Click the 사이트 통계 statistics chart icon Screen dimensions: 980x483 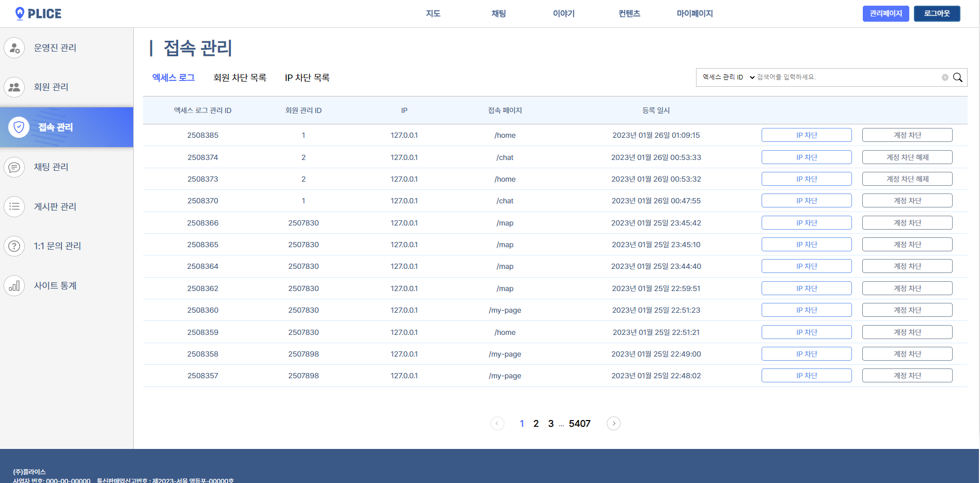(x=14, y=286)
